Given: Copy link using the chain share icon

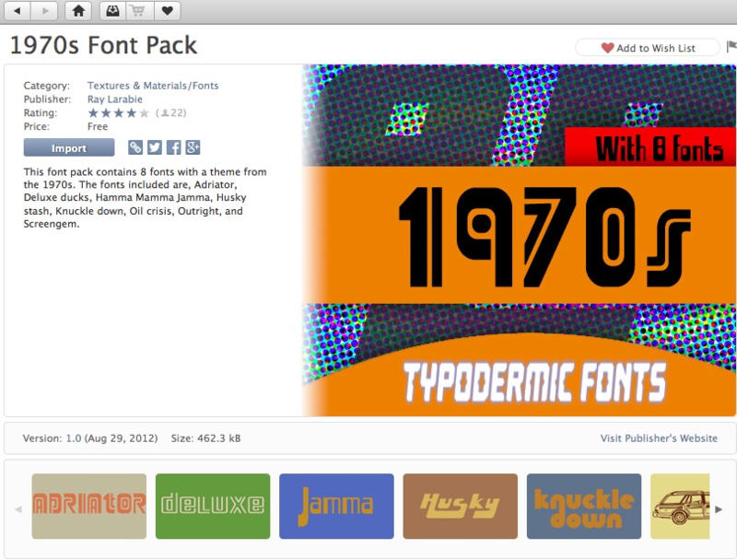Looking at the screenshot, I should coord(135,147).
